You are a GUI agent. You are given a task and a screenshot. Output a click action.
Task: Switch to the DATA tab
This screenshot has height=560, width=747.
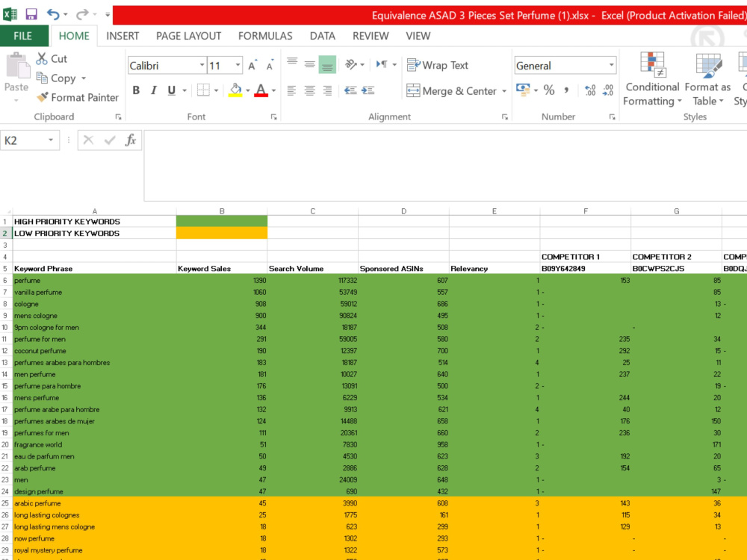323,36
